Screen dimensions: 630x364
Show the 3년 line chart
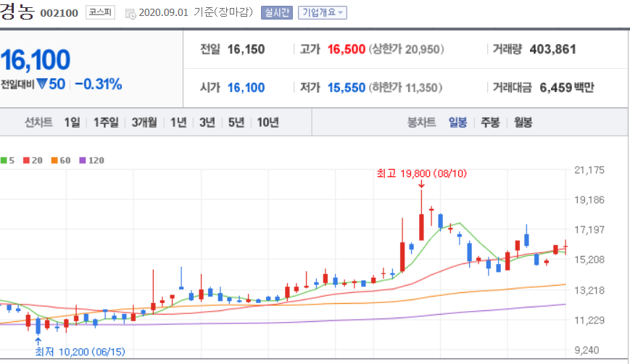click(207, 122)
